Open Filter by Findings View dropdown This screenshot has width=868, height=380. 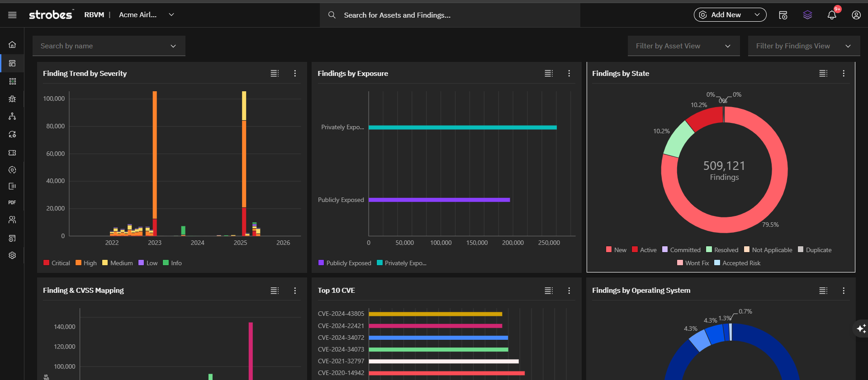tap(804, 46)
